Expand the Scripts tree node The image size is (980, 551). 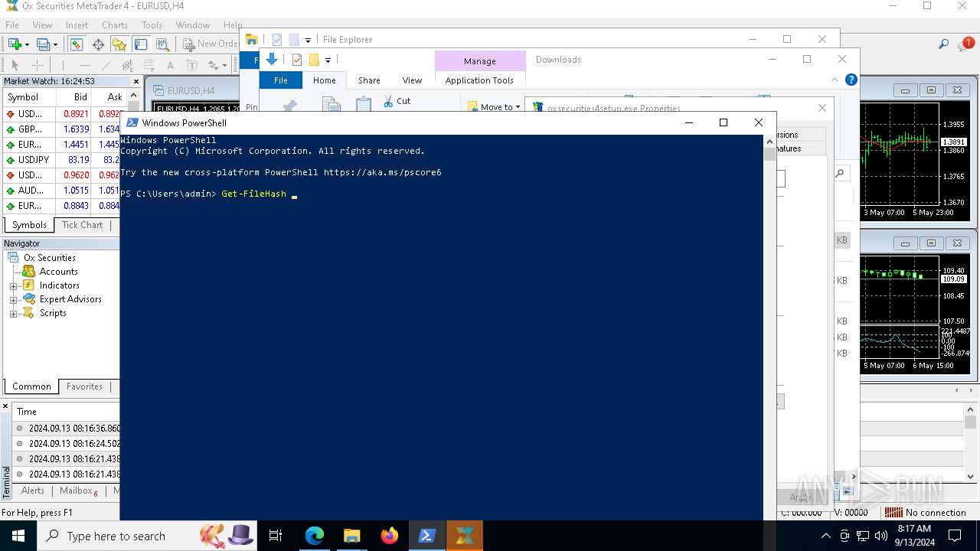[13, 314]
